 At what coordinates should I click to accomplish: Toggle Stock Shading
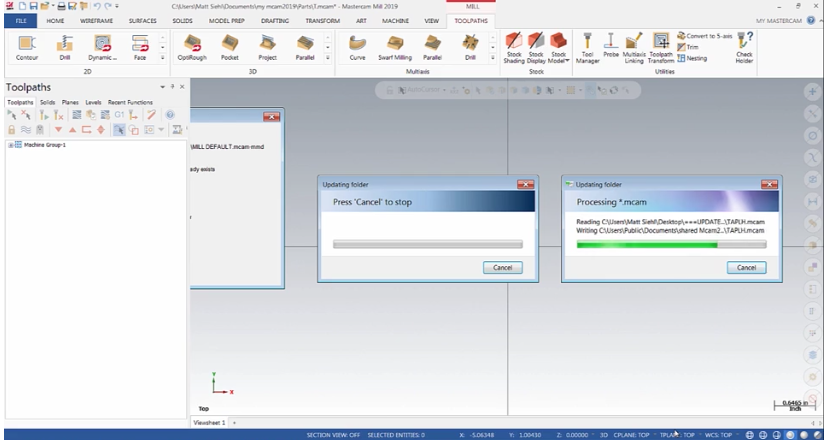(x=514, y=48)
